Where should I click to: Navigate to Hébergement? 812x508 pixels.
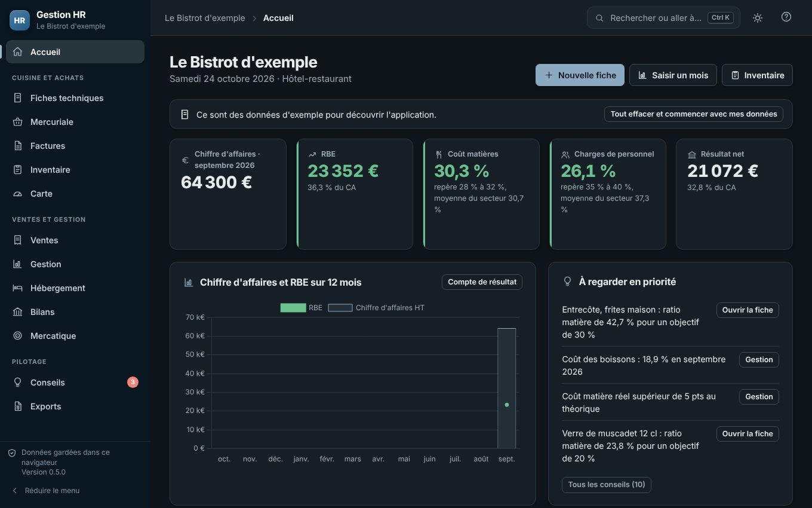pos(75,288)
